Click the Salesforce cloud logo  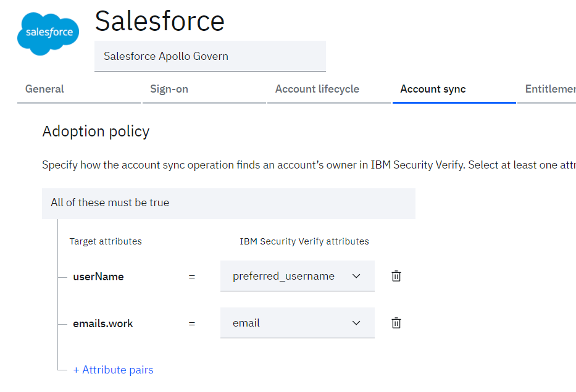click(x=48, y=32)
